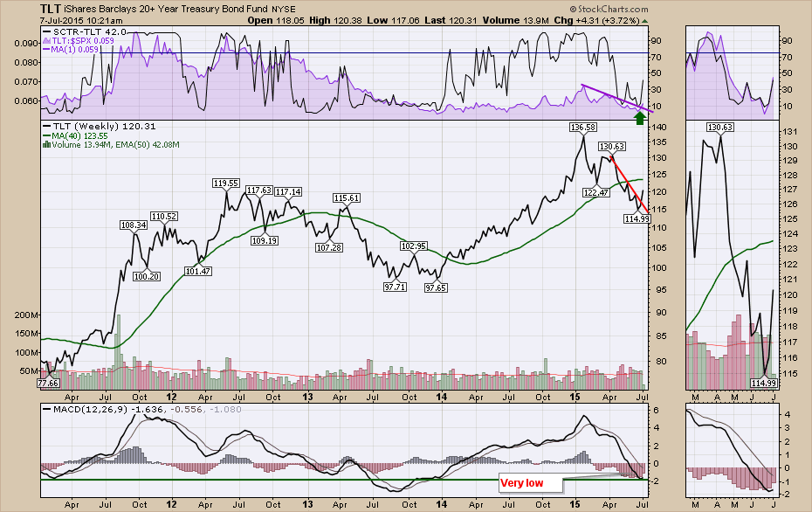Click the 122.47 price label
The width and height of the screenshot is (812, 512).
596,193
